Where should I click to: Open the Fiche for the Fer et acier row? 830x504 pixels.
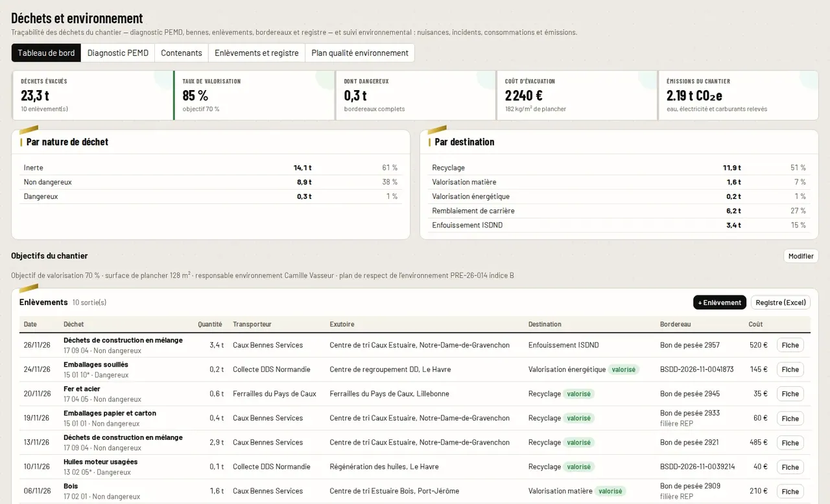pos(790,394)
